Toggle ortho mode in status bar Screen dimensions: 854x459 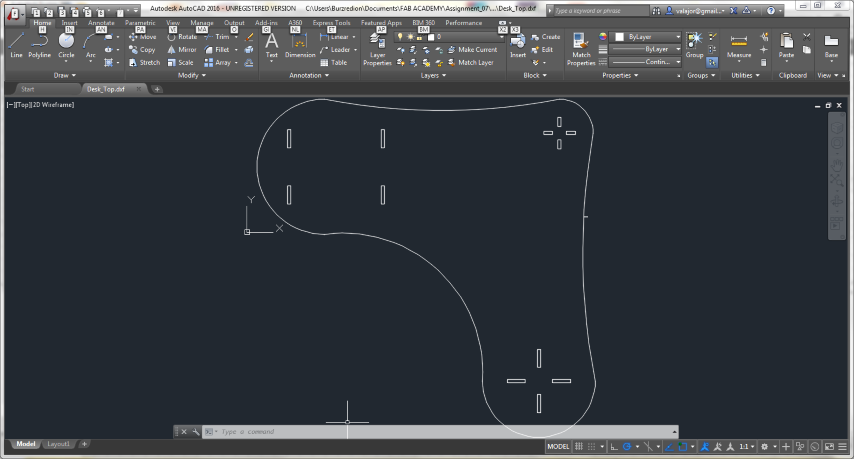(x=614, y=446)
